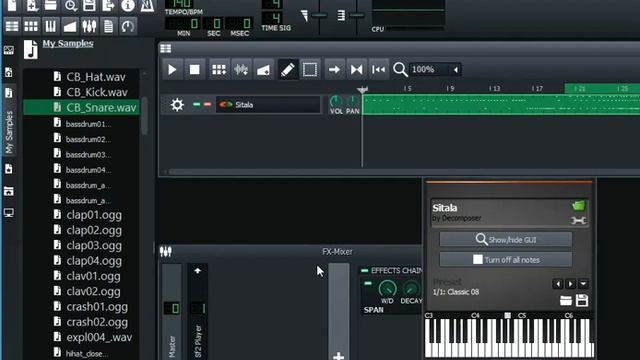
Task: Click the green VST plugin icon
Action: (x=578, y=206)
